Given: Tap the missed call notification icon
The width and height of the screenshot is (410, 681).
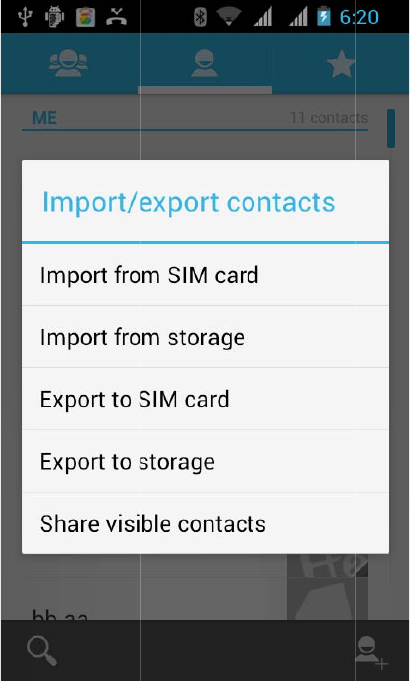Looking at the screenshot, I should click(116, 17).
